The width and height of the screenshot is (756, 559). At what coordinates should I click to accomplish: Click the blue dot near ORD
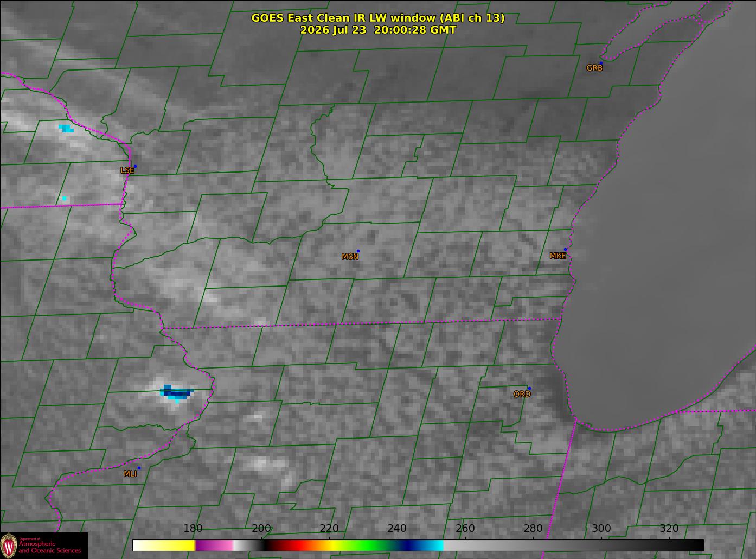(529, 388)
